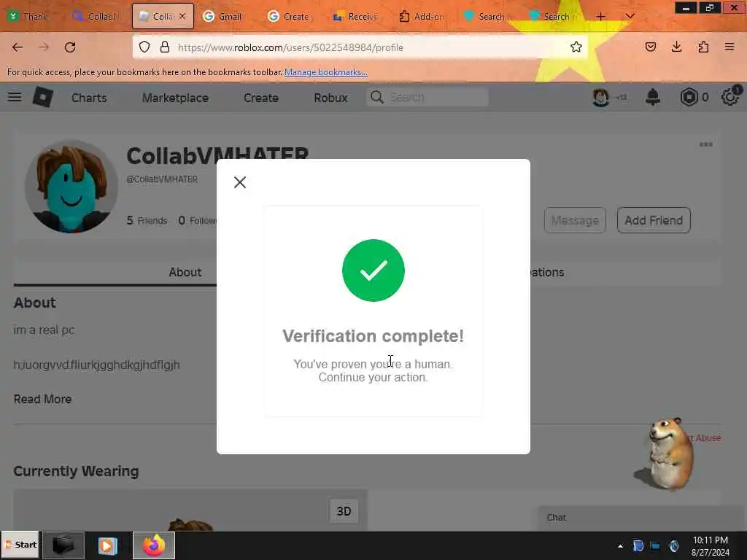This screenshot has height=560, width=747.
Task: Open your avatar in the header
Action: tap(601, 98)
